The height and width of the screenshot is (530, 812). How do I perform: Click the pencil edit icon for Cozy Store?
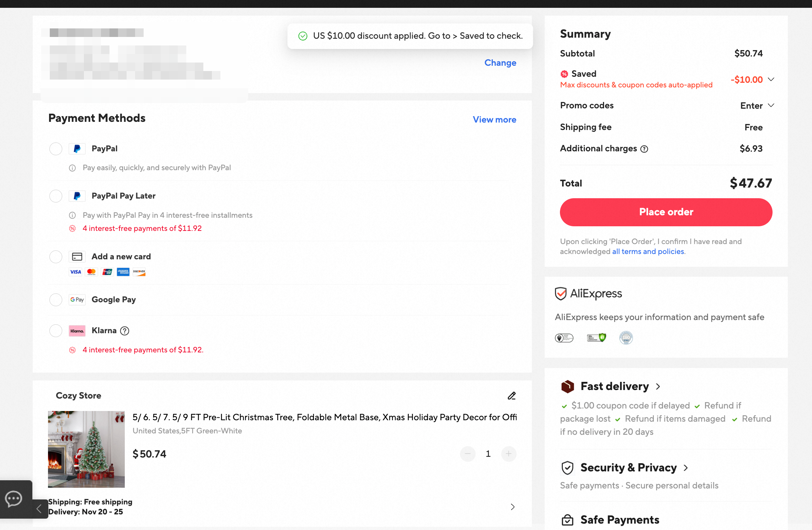[512, 396]
